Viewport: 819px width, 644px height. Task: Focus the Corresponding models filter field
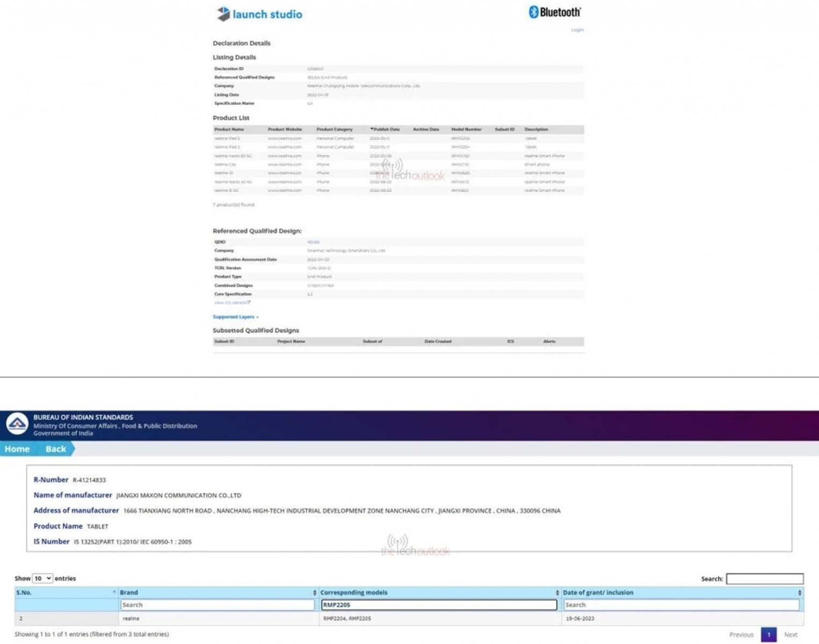tap(439, 605)
